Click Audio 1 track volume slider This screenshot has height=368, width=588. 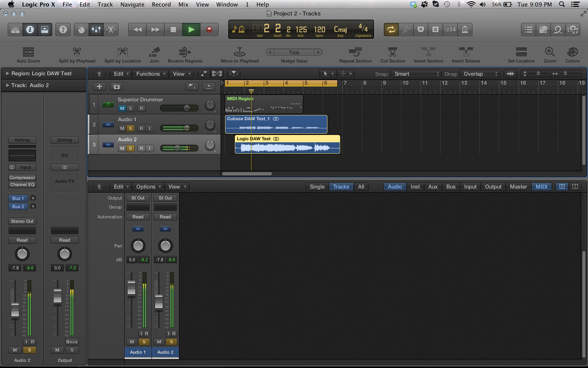tap(179, 128)
